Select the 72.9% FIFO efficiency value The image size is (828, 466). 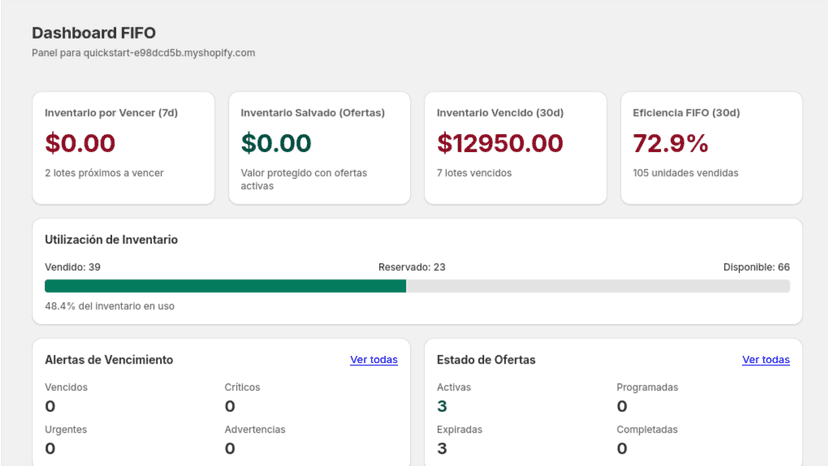671,143
